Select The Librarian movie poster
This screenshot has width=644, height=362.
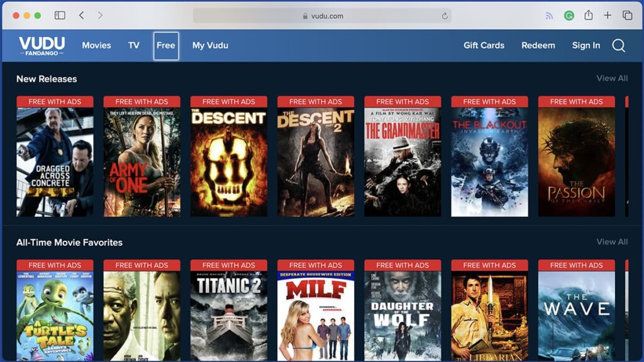489,310
